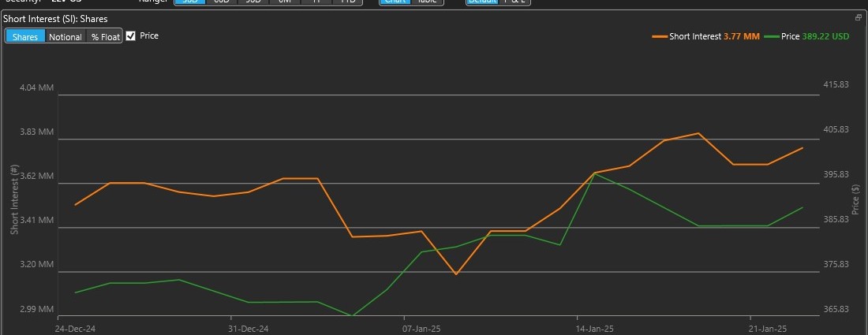Click the 385.83 price axis label
The image size is (868, 335).
(836, 219)
